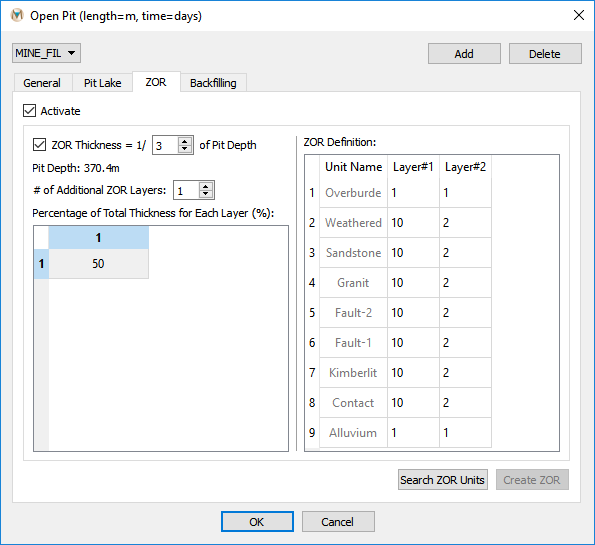Click the Delete button
Screen dimensions: 595x545
click(x=545, y=54)
